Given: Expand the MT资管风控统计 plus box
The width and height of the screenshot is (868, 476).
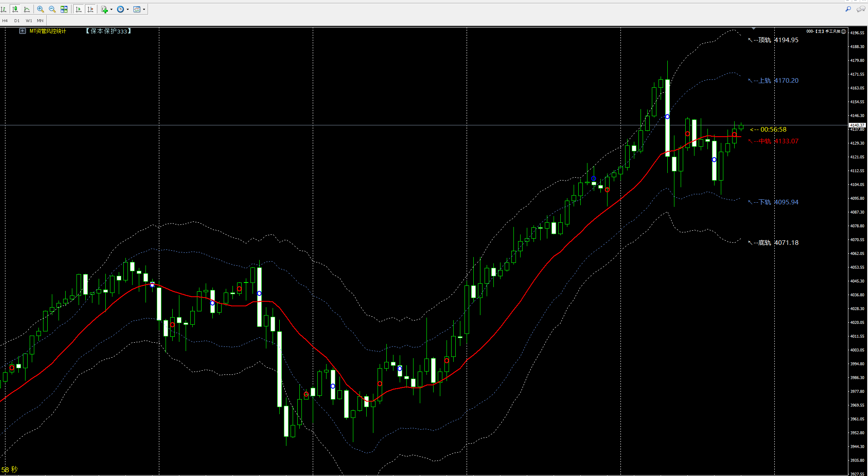Looking at the screenshot, I should pos(23,31).
